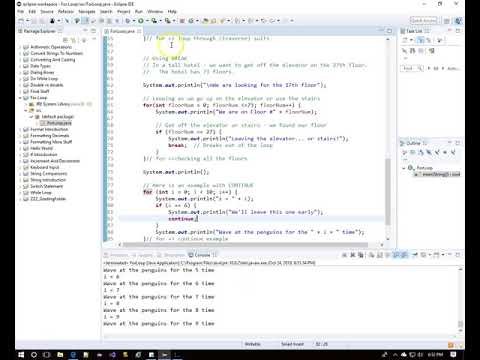Open Cortana search on the taskbar
The width and height of the screenshot is (480, 360).
pyautogui.click(x=34, y=355)
